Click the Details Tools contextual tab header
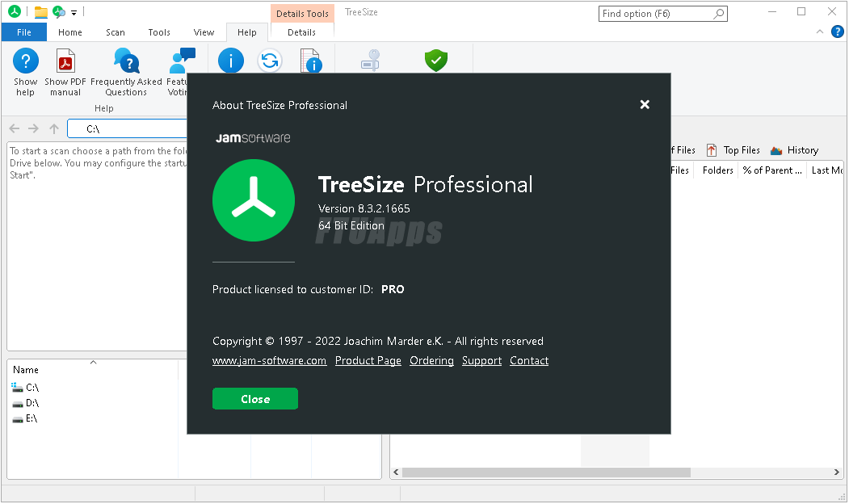849x504 pixels. click(x=302, y=14)
